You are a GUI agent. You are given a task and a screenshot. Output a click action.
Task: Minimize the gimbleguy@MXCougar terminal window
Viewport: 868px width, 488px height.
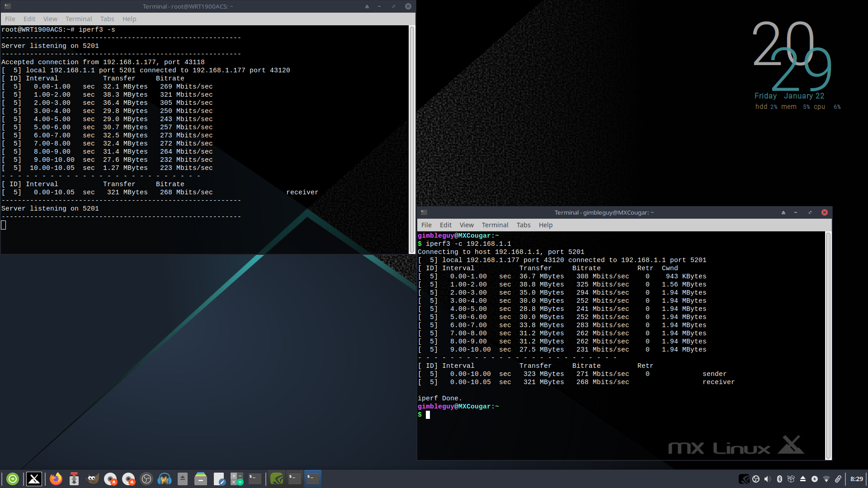[x=796, y=212]
